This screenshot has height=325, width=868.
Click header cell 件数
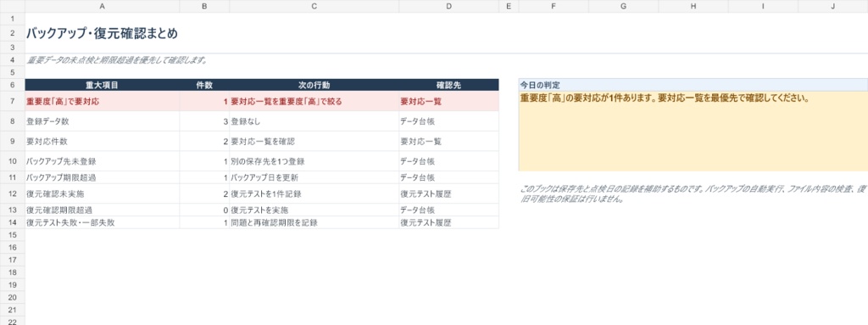tap(204, 86)
